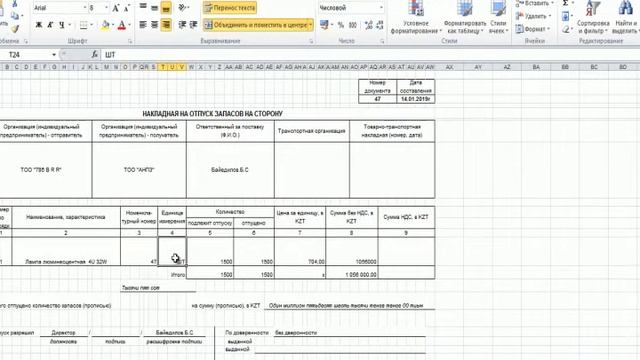Toggle underline Ч formatting
640x360 pixels.
click(x=61, y=25)
